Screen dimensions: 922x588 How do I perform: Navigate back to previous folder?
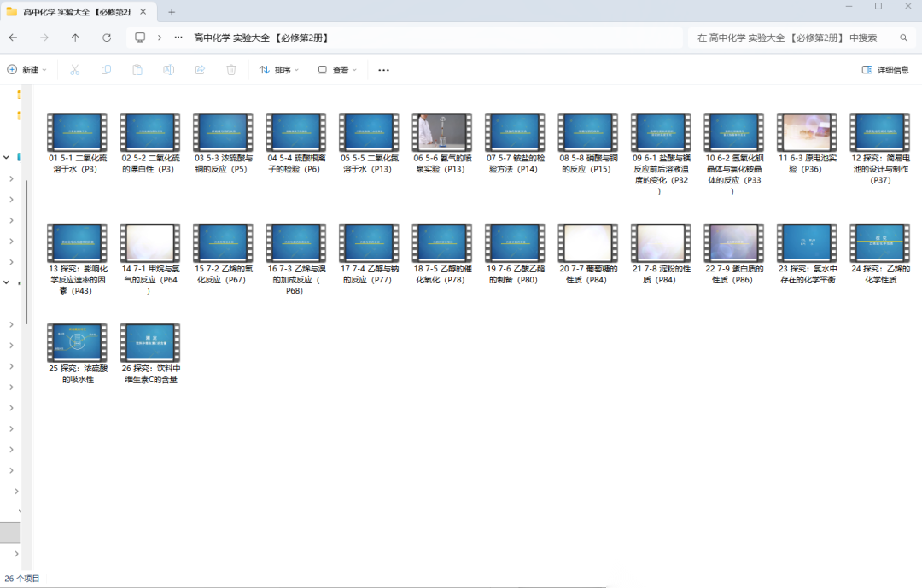[13, 38]
